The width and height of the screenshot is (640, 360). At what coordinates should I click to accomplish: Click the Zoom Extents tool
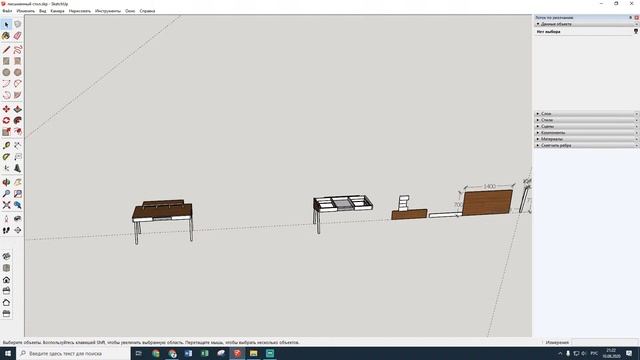6,205
